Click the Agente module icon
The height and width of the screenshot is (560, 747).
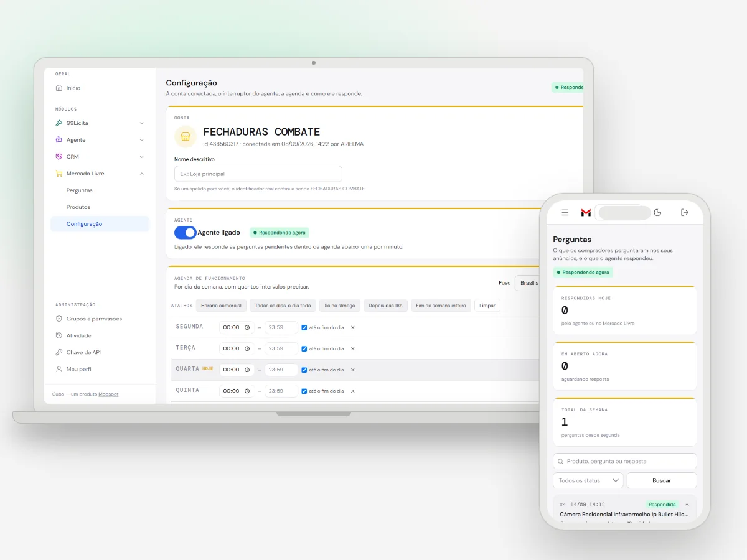59,140
